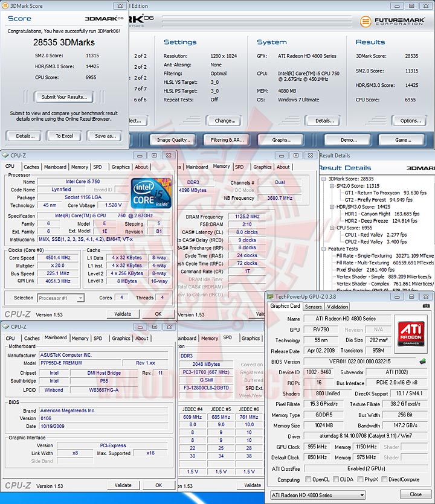
Task: Click the Game... button
Action: click(x=403, y=140)
